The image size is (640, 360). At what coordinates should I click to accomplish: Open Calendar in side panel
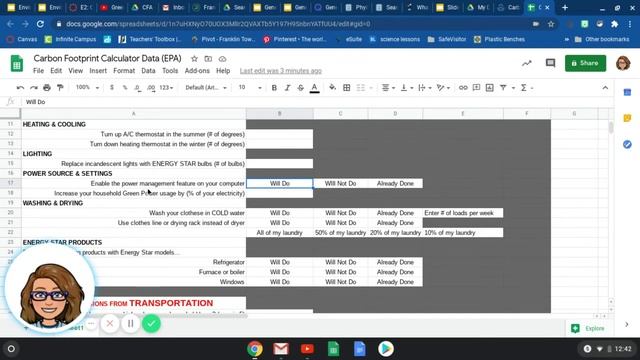[x=627, y=93]
